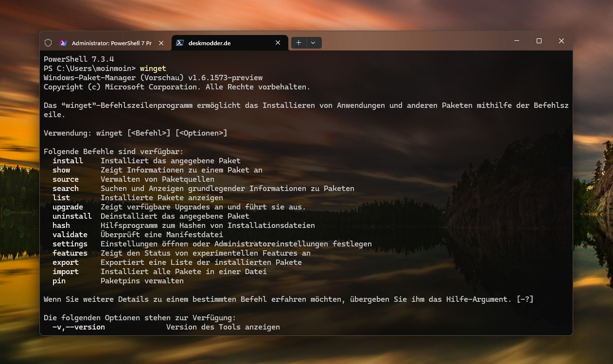Click the 'Windows-Paket-Manager (Vorschau) v1.6.1573-preview' line
This screenshot has height=364, width=613.
pyautogui.click(x=153, y=78)
